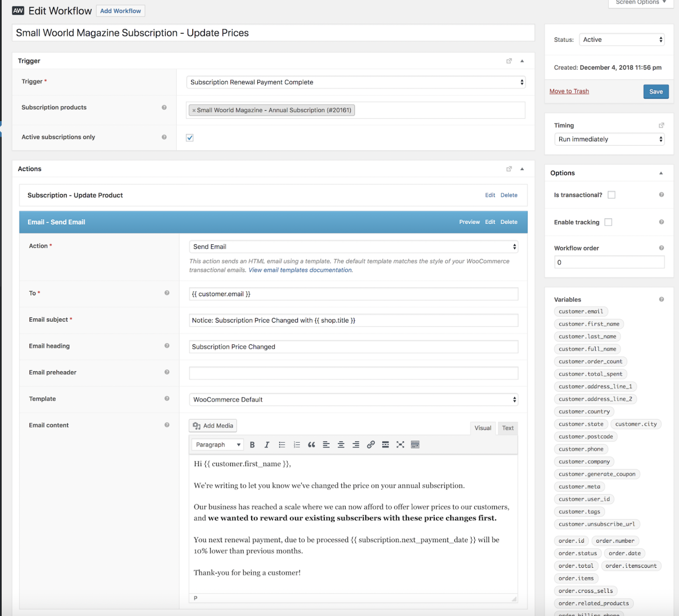
Task: Select customer.unsubscribe_url variable
Action: [597, 524]
